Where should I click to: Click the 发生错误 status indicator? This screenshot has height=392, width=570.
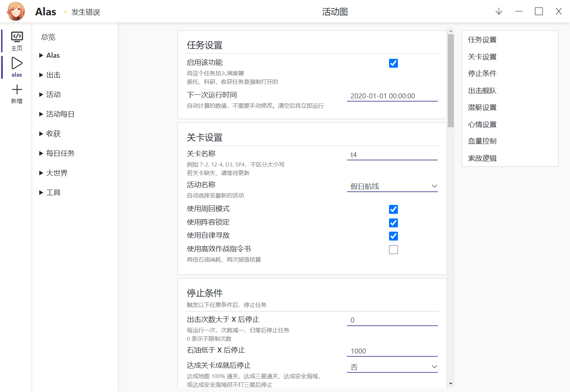pos(85,12)
